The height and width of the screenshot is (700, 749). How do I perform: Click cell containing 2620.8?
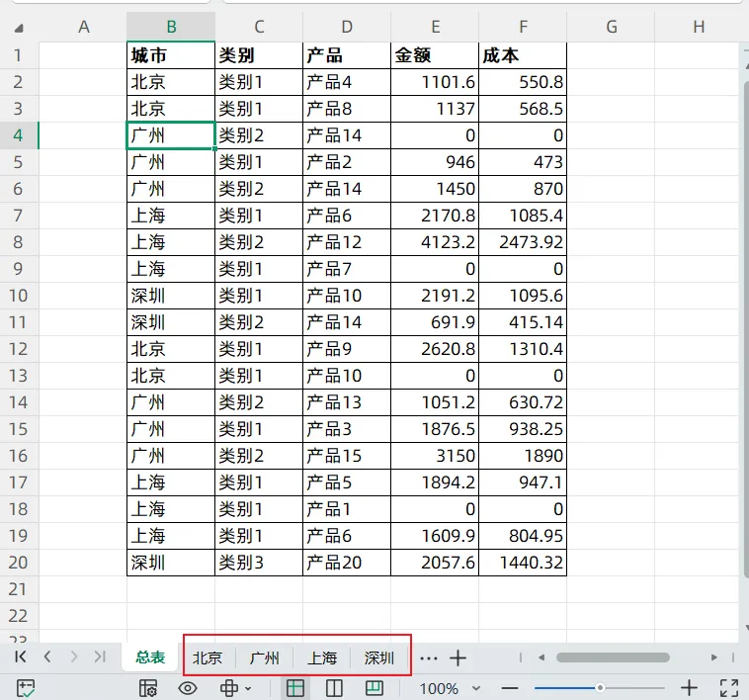click(435, 349)
